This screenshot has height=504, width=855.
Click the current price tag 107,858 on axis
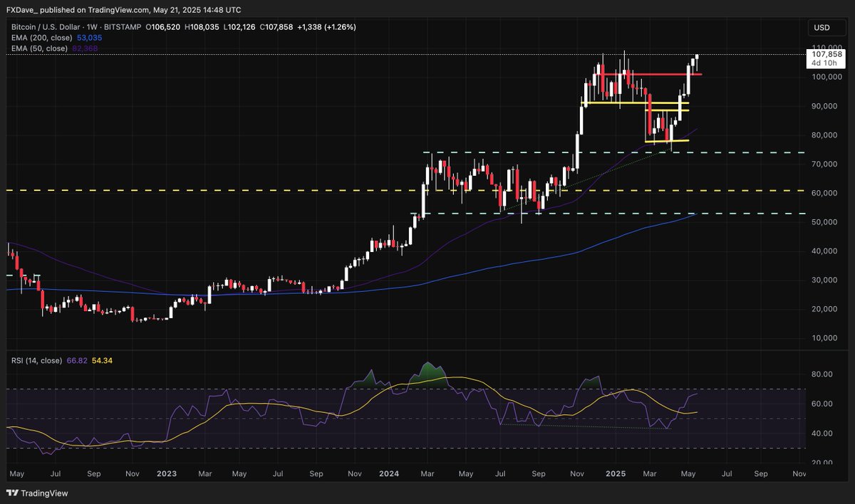tap(826, 54)
